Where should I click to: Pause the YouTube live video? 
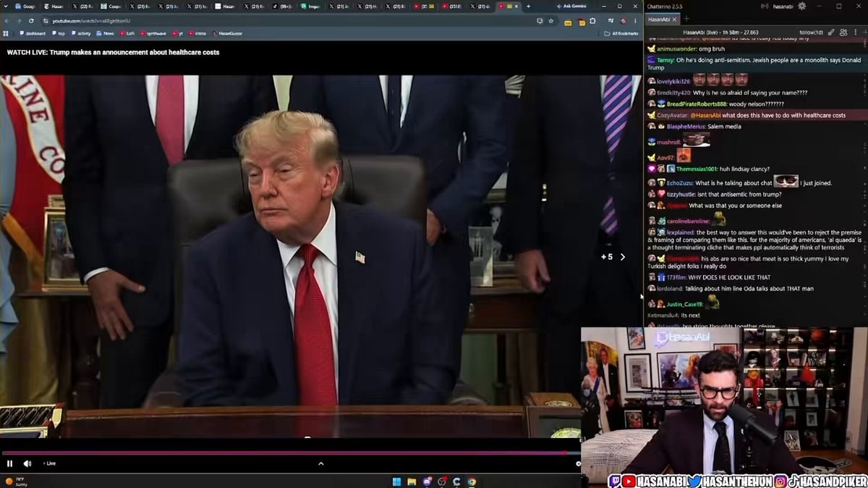tap(9, 463)
